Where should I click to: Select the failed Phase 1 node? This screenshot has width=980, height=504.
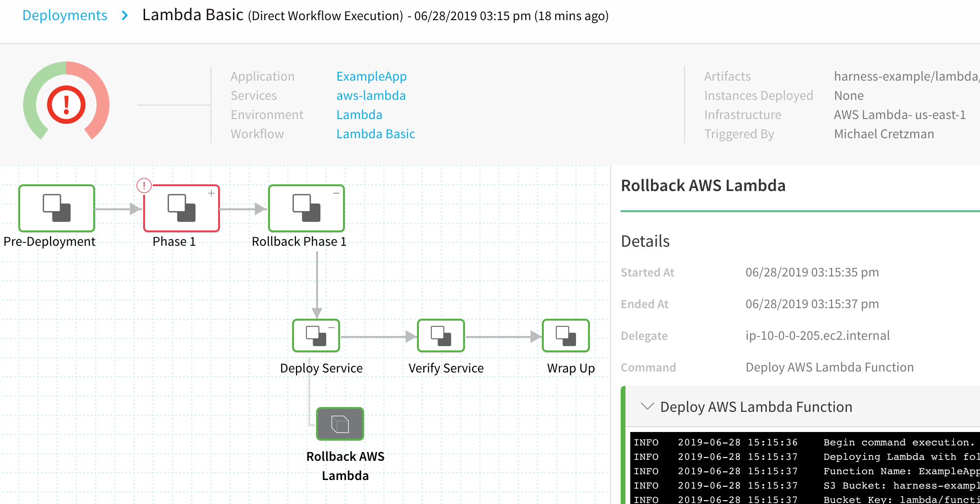pyautogui.click(x=182, y=208)
